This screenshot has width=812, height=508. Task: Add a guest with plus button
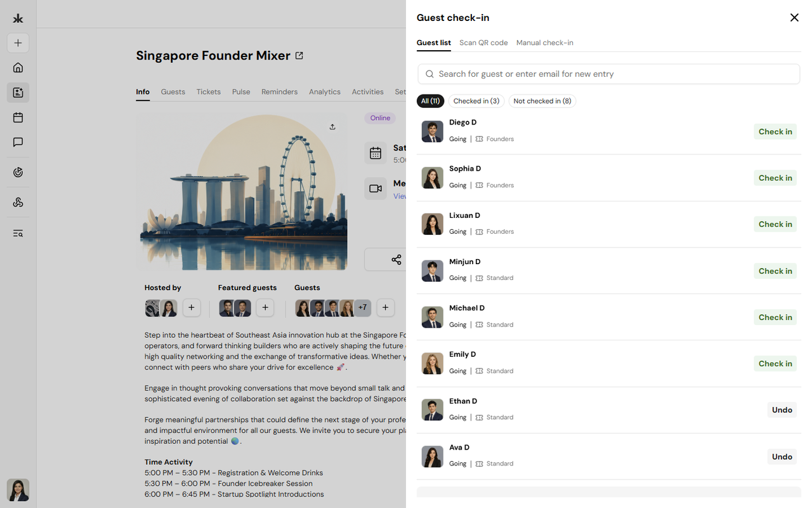tap(385, 308)
